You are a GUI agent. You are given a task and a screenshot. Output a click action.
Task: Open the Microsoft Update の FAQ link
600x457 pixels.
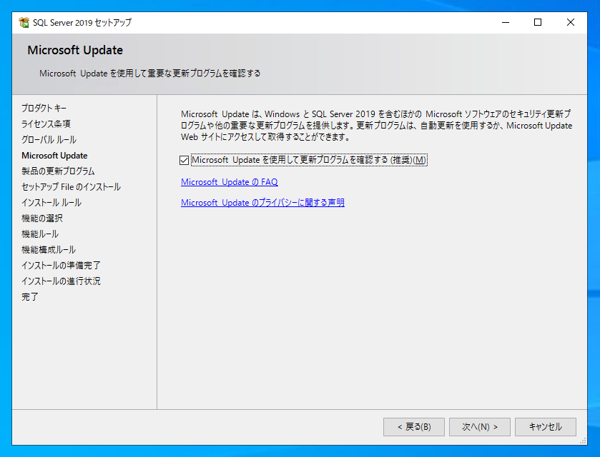(229, 182)
